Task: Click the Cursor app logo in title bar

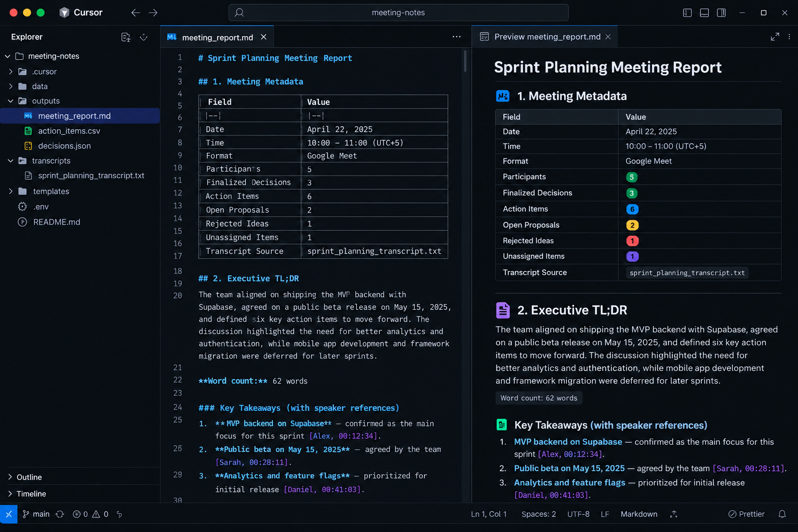Action: point(64,12)
